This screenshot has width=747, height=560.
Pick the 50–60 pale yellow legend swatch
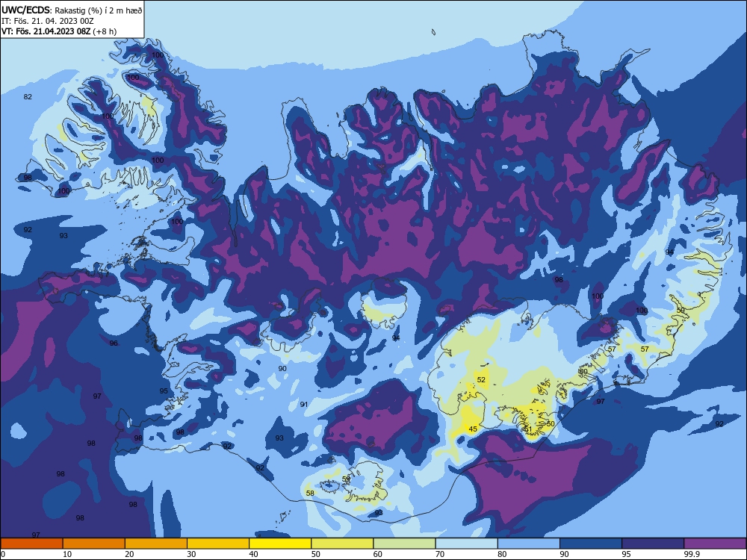pos(342,544)
